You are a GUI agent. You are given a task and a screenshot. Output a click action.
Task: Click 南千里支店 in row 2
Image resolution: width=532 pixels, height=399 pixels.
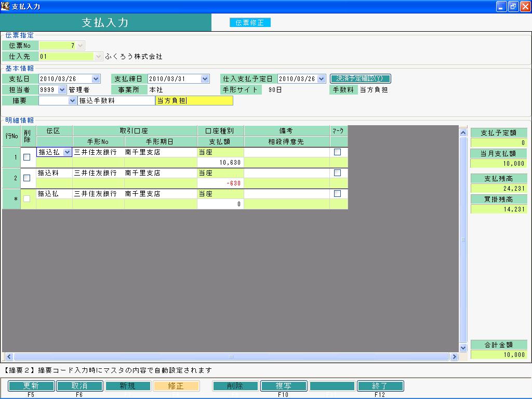(x=142, y=173)
